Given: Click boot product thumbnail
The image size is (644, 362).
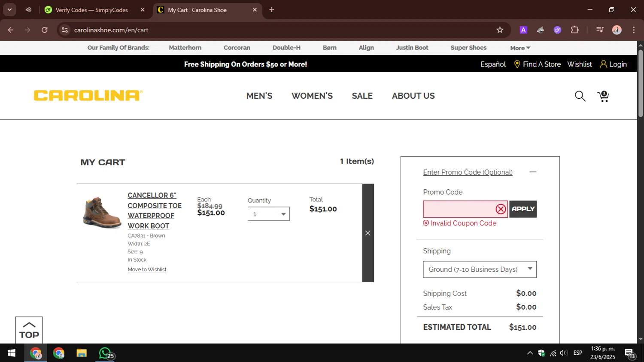Looking at the screenshot, I should 102,212.
